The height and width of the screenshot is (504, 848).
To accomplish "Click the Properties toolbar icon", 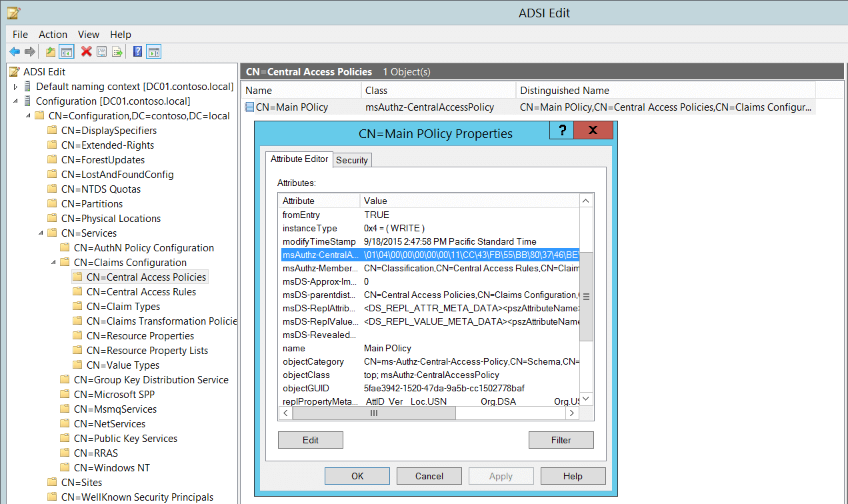I will pyautogui.click(x=102, y=52).
